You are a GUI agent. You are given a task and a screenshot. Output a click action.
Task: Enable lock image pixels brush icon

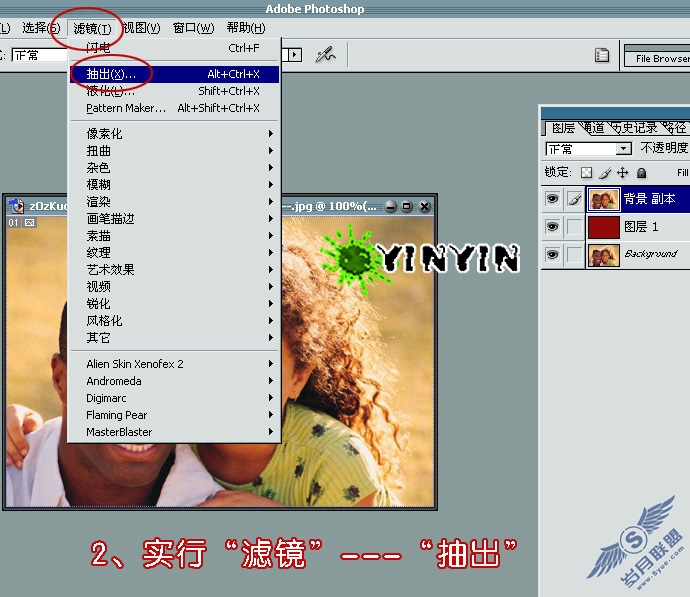tap(605, 173)
